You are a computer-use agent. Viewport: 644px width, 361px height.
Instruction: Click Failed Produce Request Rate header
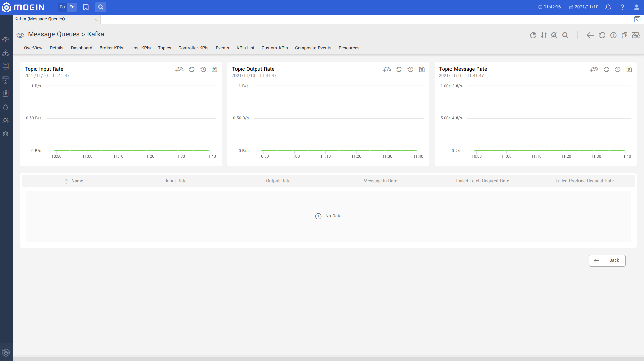[585, 181]
